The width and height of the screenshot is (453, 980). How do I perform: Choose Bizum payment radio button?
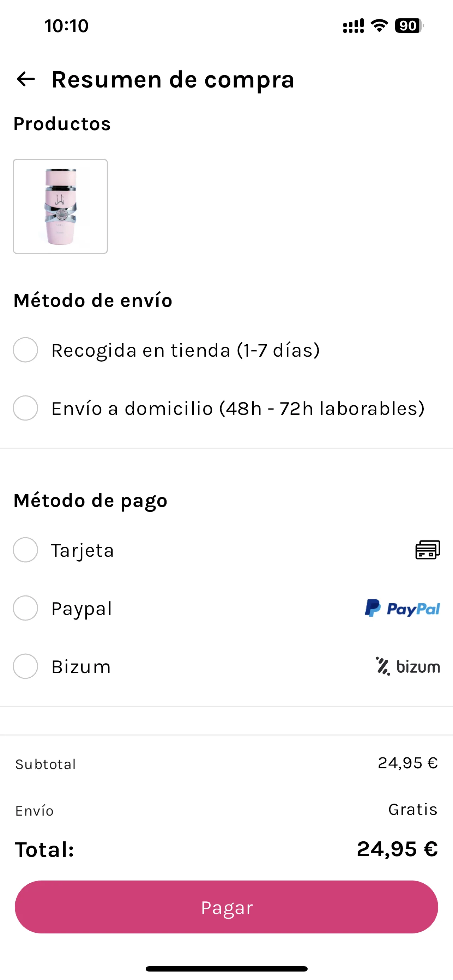pos(25,666)
